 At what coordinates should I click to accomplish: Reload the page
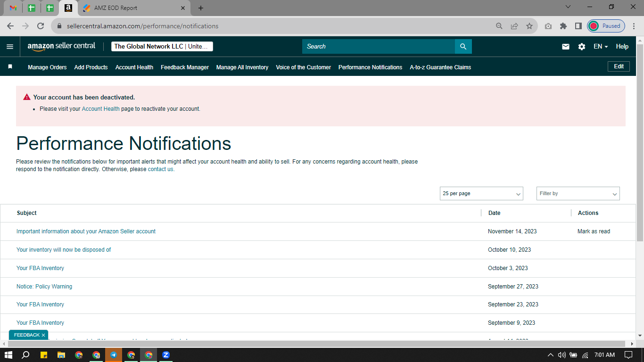(41, 26)
